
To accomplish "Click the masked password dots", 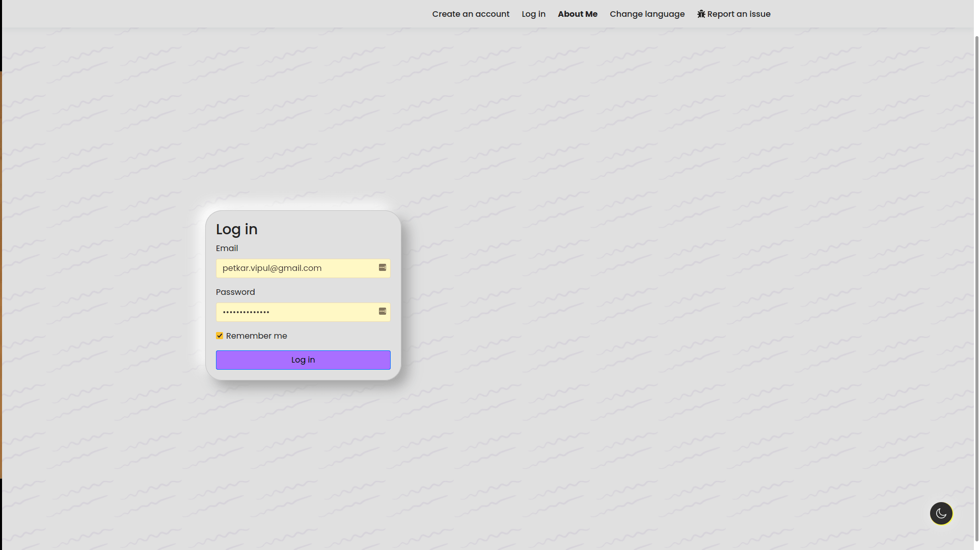I will (x=246, y=312).
